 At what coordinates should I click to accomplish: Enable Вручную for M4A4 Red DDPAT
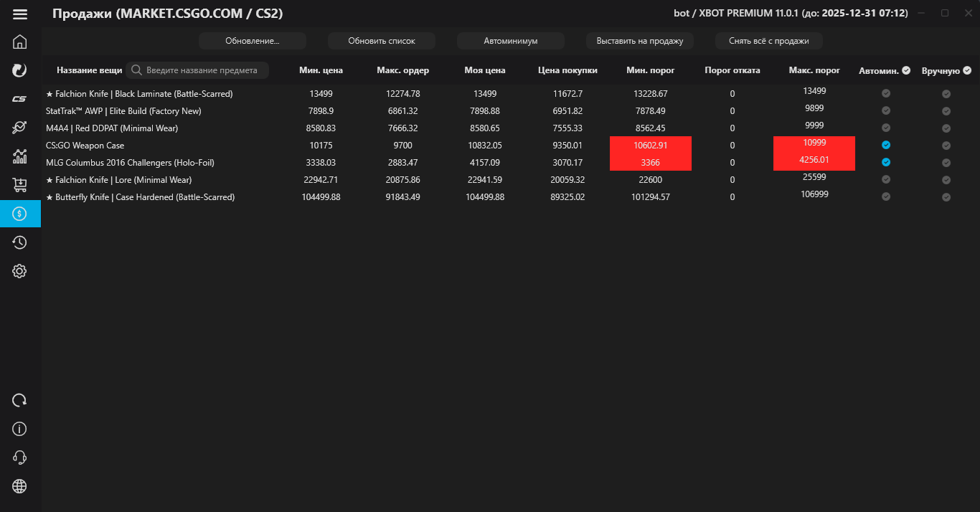coord(946,128)
